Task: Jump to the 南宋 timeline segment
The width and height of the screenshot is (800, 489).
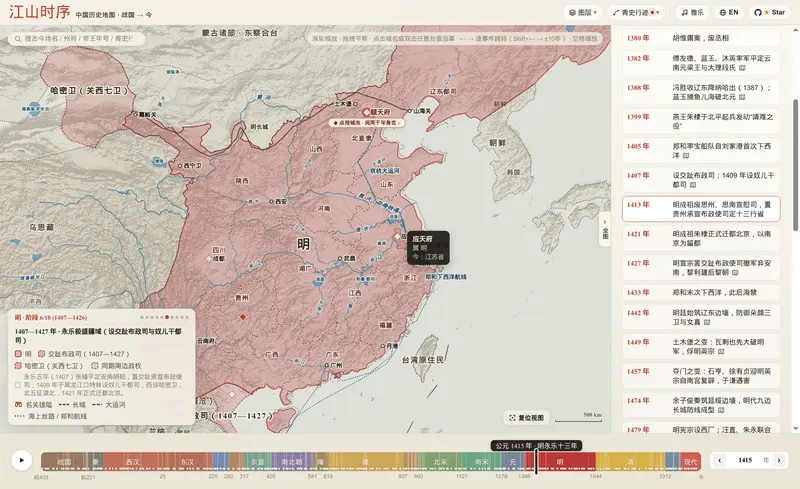Action: point(481,461)
